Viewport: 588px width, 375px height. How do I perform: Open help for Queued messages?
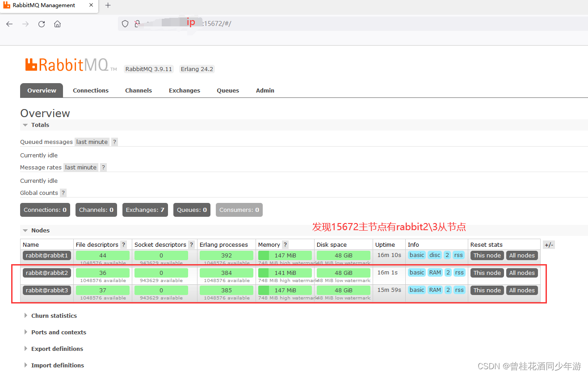tap(114, 142)
